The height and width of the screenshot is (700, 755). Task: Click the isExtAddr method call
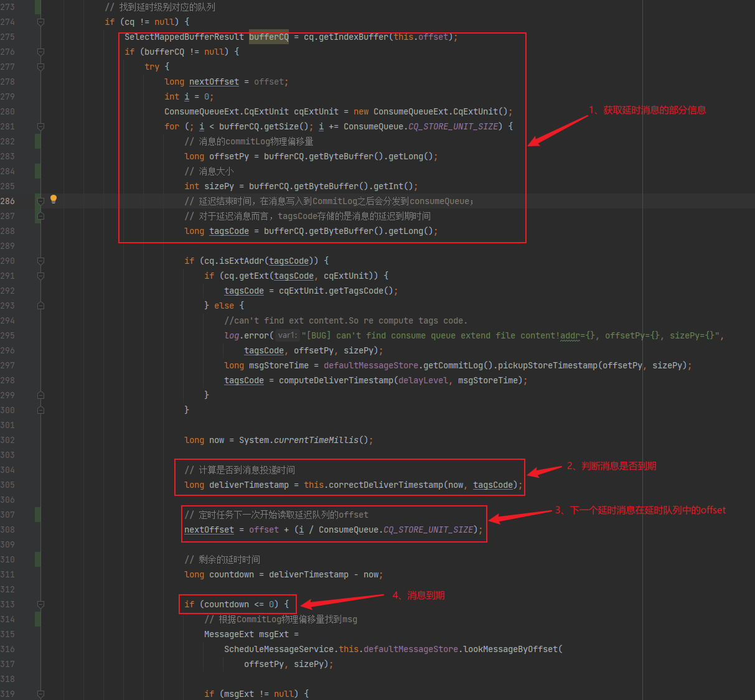242,261
